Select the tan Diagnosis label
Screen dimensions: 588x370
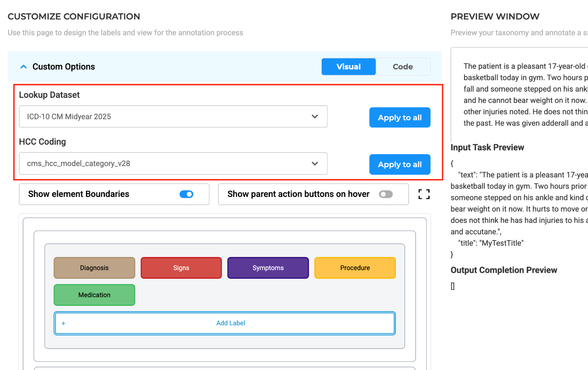94,268
